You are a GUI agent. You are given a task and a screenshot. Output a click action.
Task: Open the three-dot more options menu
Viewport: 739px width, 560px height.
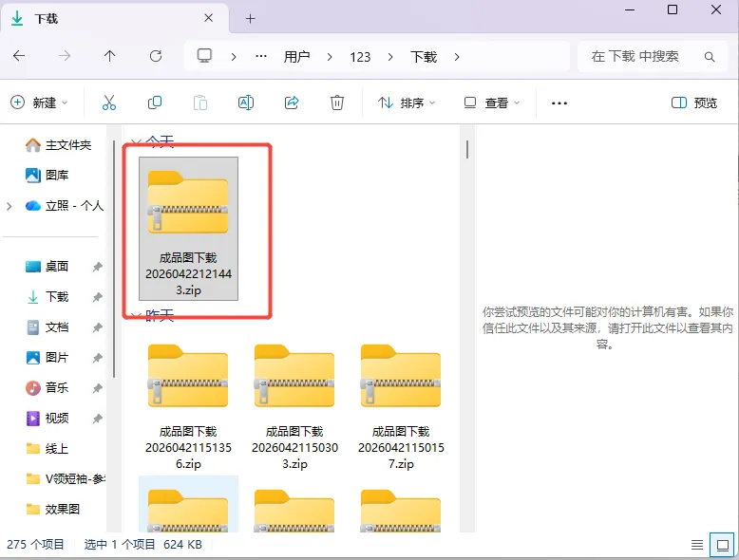coord(559,103)
